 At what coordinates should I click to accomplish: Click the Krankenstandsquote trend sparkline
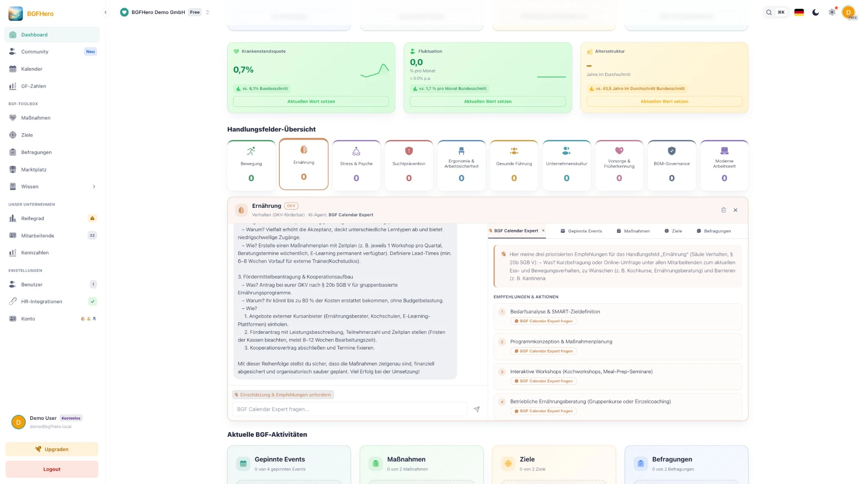tap(375, 70)
